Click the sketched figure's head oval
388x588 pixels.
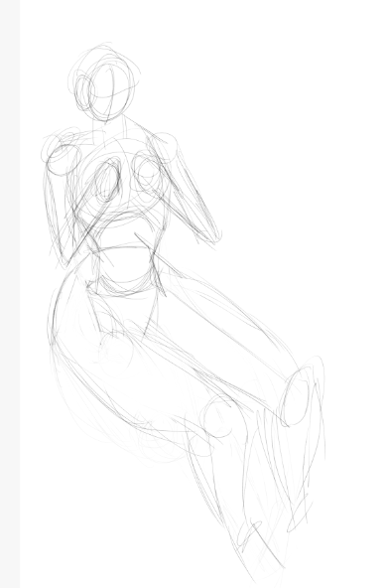[109, 91]
